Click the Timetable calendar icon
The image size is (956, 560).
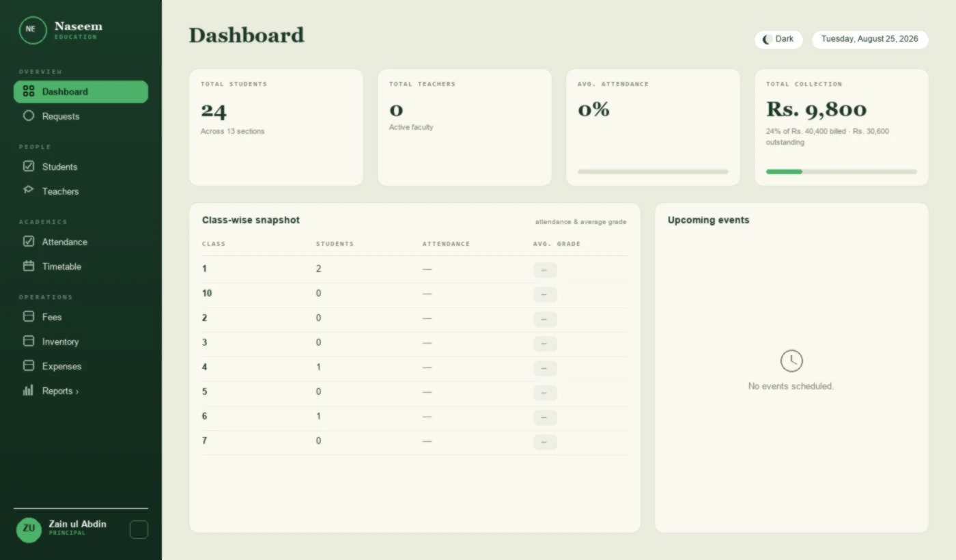[29, 266]
